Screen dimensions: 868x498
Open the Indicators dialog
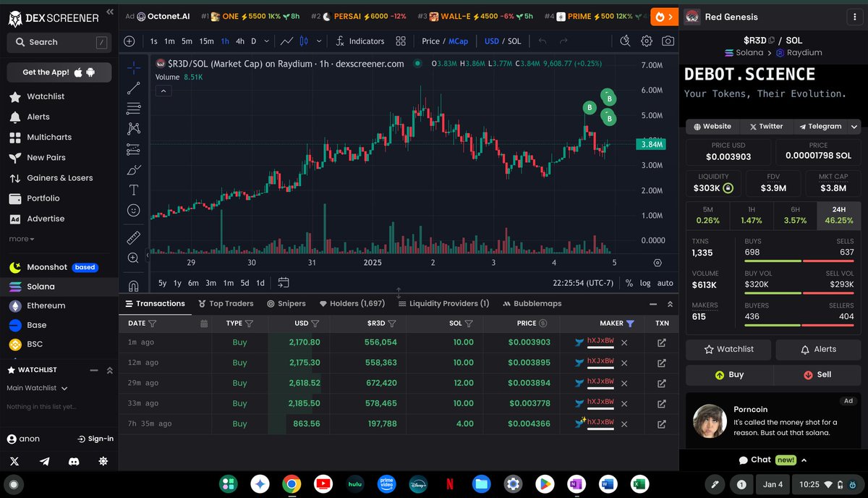[x=359, y=41]
